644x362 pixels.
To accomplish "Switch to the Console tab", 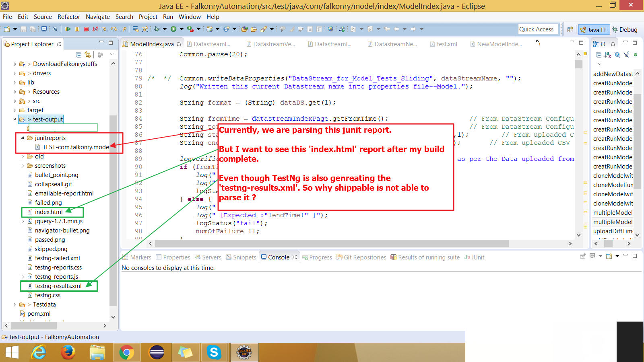I will click(279, 257).
